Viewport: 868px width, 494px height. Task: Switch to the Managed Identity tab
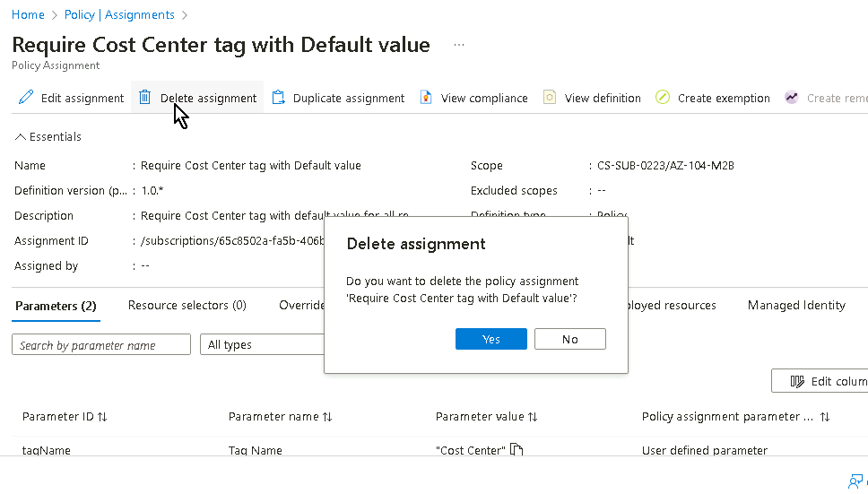796,306
